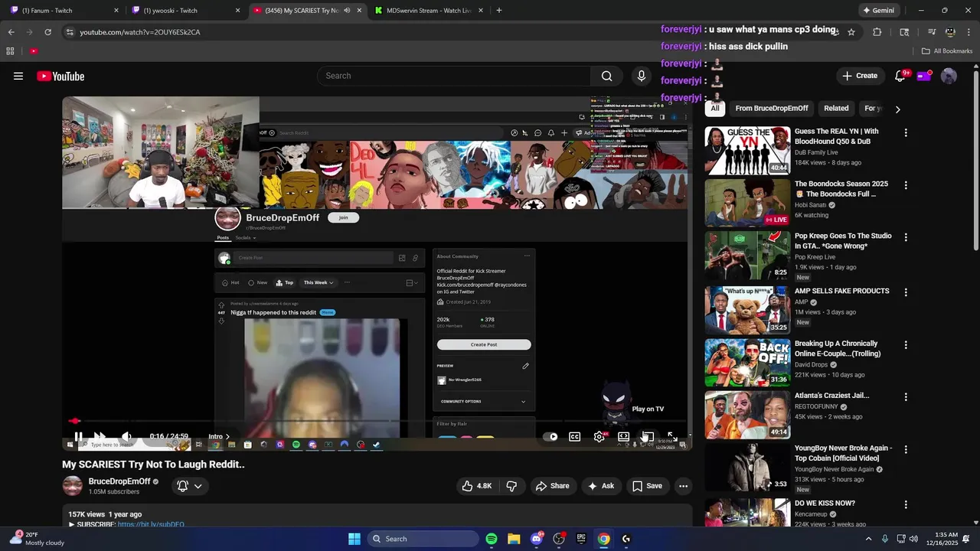Open options for AMP SELLS FAKE PRODUCTS
The width and height of the screenshot is (980, 551).
(x=906, y=292)
